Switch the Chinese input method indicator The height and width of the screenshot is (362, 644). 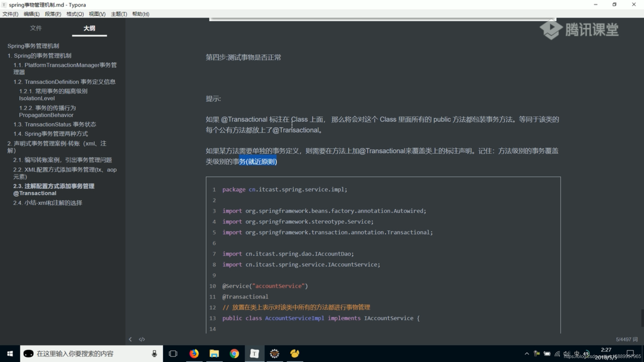point(577,354)
